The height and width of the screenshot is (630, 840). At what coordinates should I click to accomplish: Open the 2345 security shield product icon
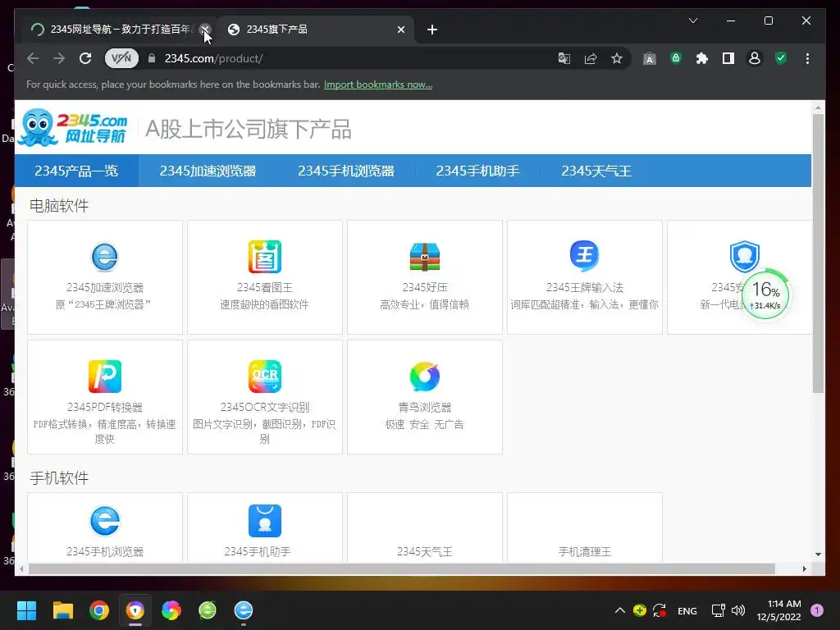(x=744, y=256)
